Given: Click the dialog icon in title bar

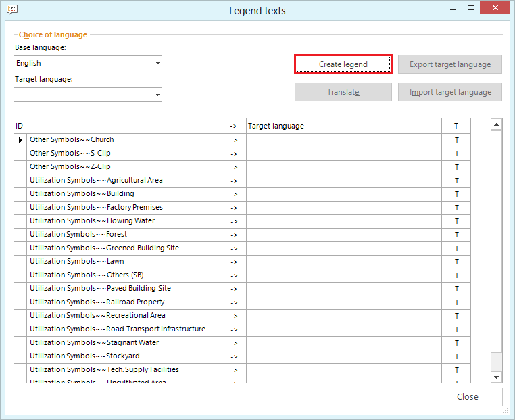Looking at the screenshot, I should click(11, 10).
